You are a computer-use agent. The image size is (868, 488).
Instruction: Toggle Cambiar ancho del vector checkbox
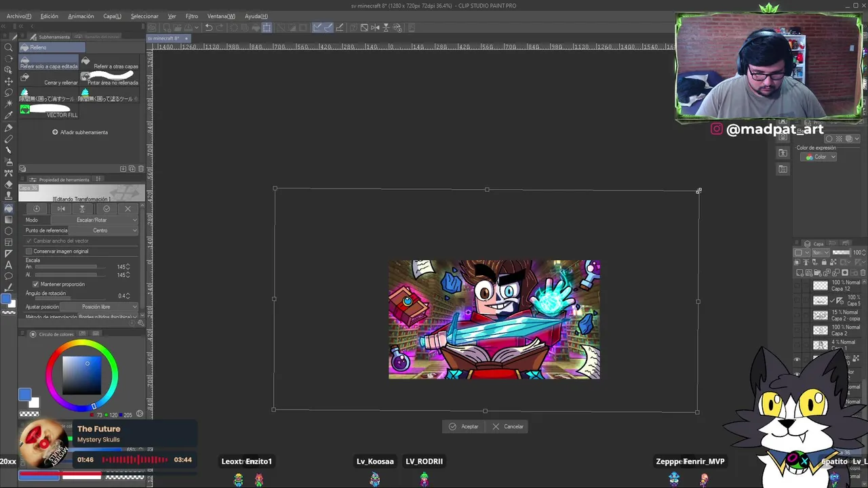(29, 241)
